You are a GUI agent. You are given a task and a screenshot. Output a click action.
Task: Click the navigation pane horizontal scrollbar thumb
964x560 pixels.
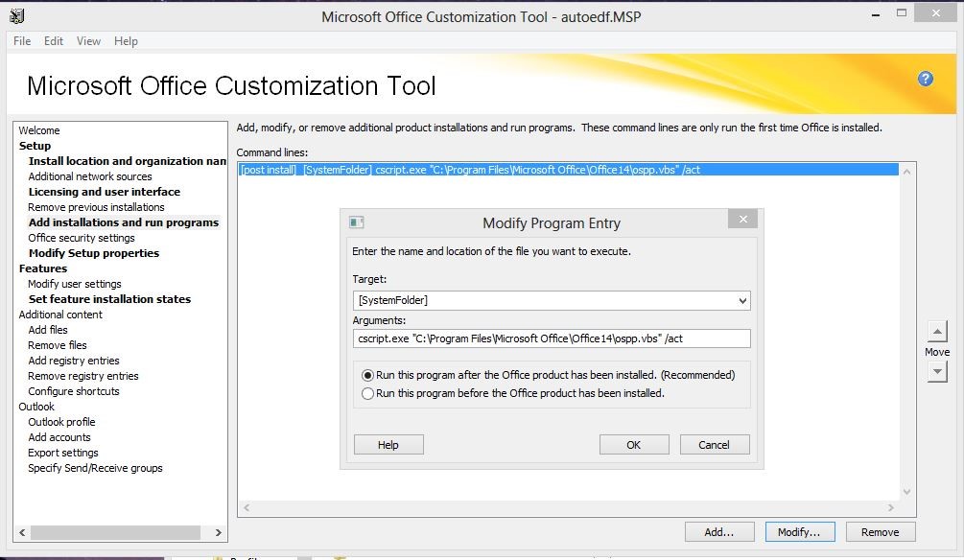(x=115, y=532)
